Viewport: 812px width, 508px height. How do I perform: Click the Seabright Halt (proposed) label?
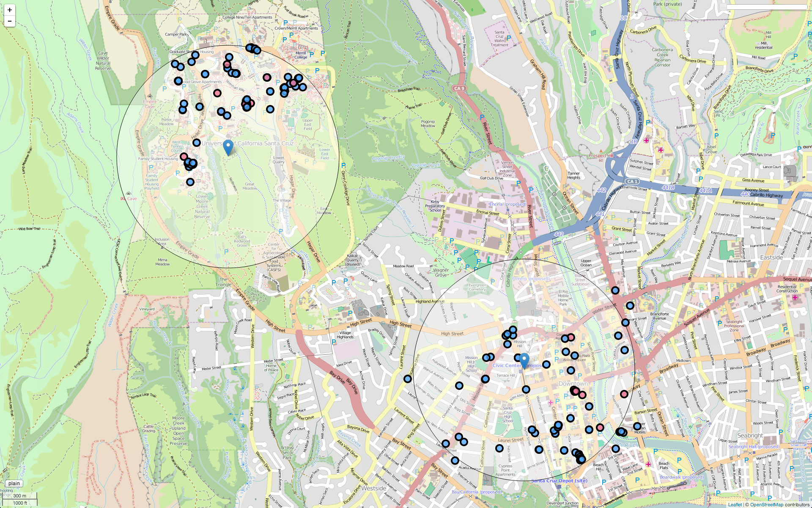click(x=754, y=446)
